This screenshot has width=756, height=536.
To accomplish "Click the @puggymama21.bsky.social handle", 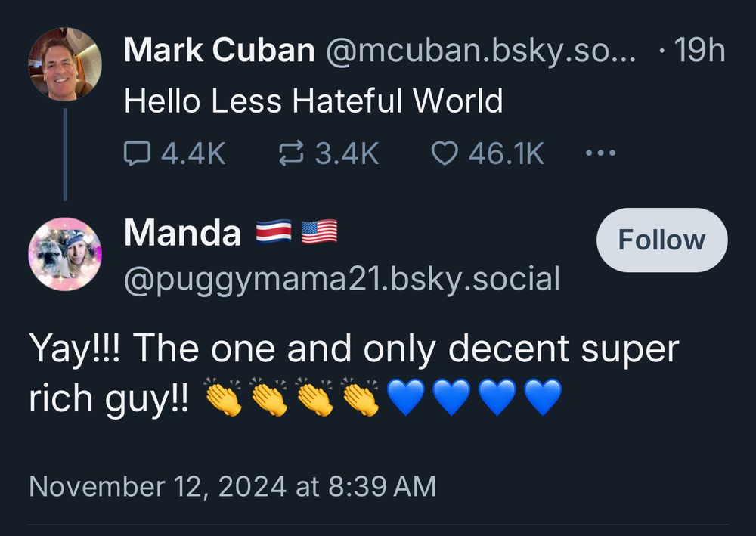I will [x=342, y=279].
